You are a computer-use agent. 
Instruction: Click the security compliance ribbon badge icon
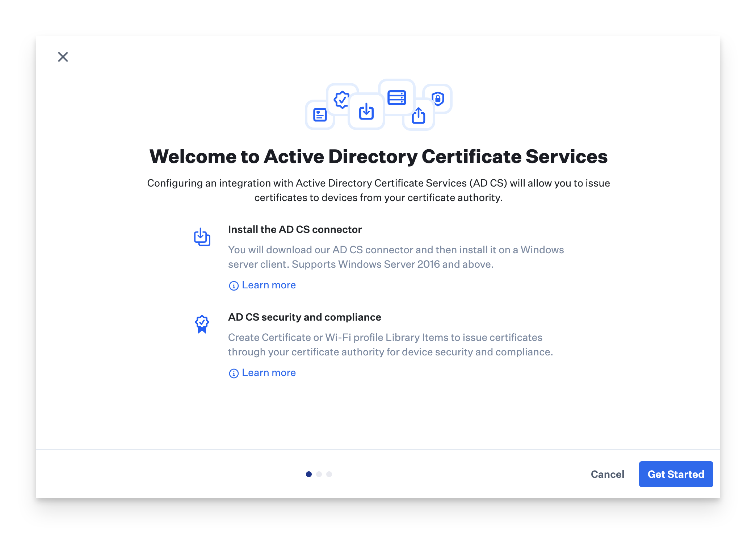[202, 324]
